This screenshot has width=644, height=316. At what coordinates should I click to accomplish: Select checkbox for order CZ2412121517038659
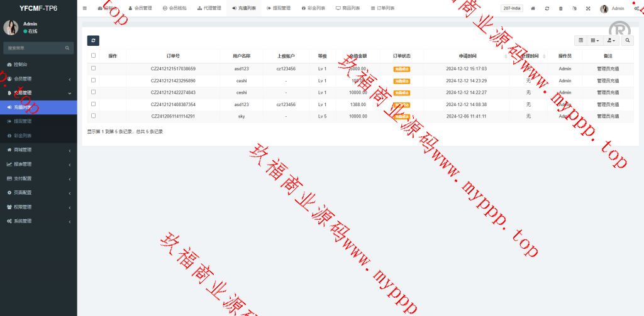(x=94, y=68)
